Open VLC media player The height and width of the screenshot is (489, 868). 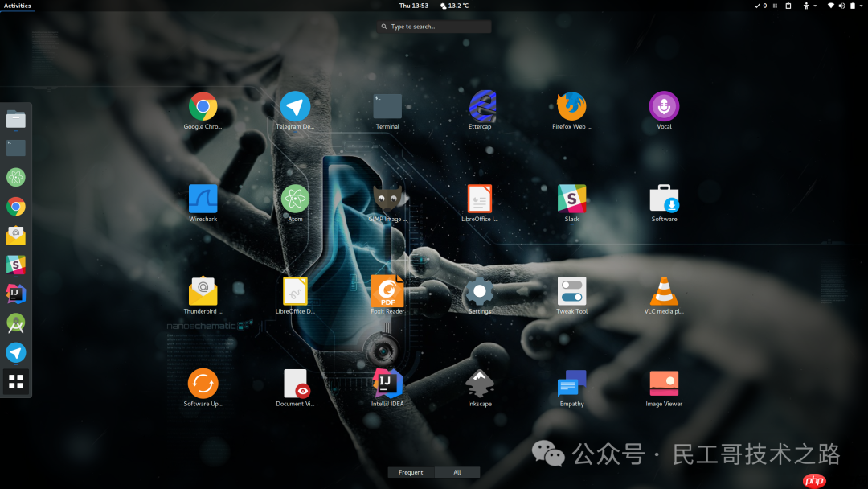click(x=664, y=291)
